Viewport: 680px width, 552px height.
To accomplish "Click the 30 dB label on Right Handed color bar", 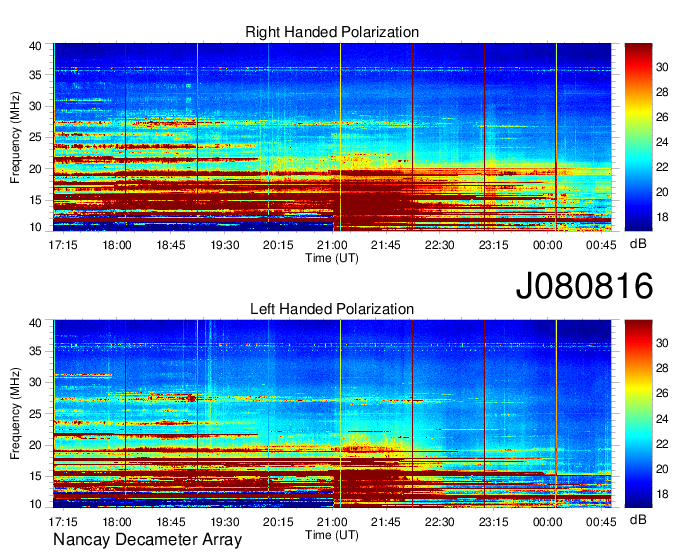I will pyautogui.click(x=662, y=67).
